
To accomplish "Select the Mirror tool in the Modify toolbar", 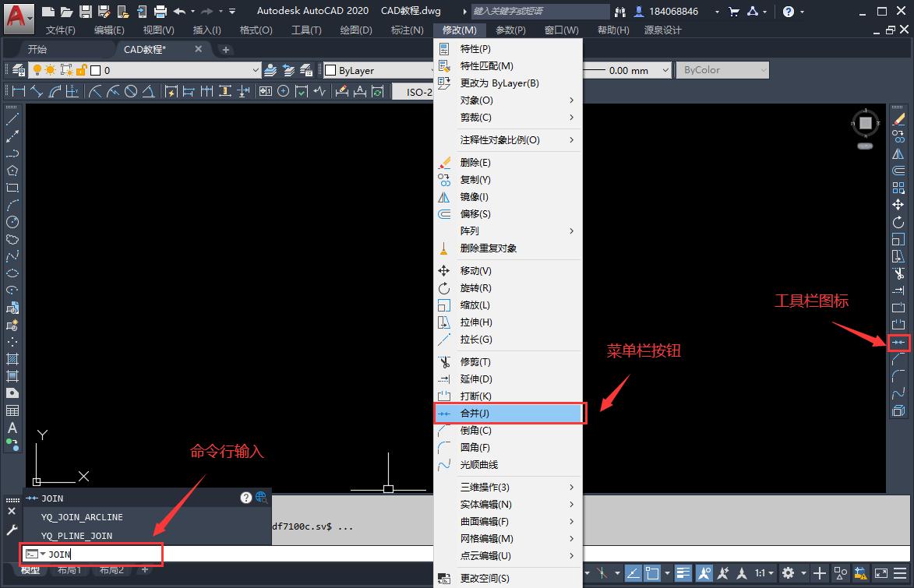I will [898, 155].
